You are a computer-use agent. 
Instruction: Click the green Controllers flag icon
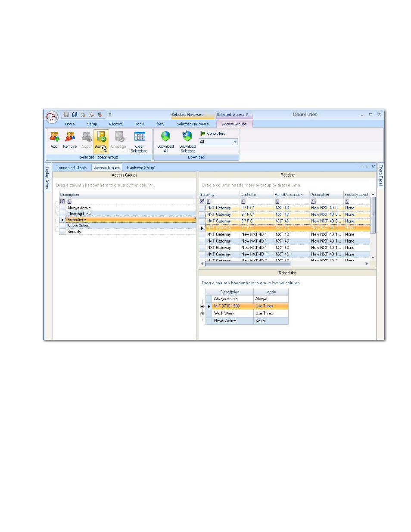point(202,134)
